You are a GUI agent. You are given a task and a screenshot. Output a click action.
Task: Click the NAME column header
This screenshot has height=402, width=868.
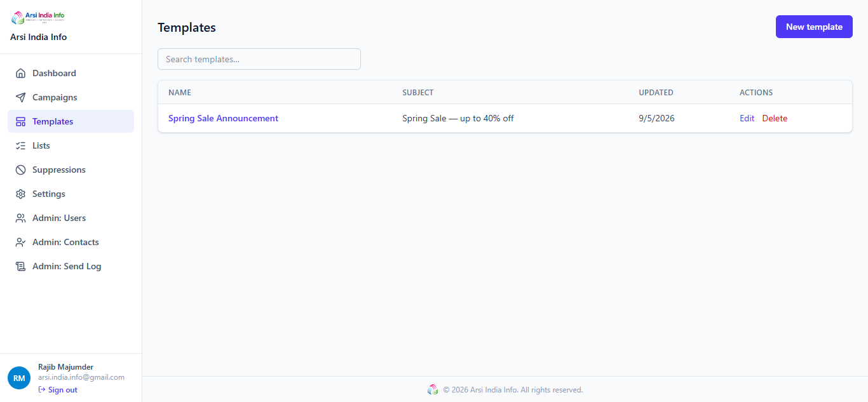(x=180, y=93)
